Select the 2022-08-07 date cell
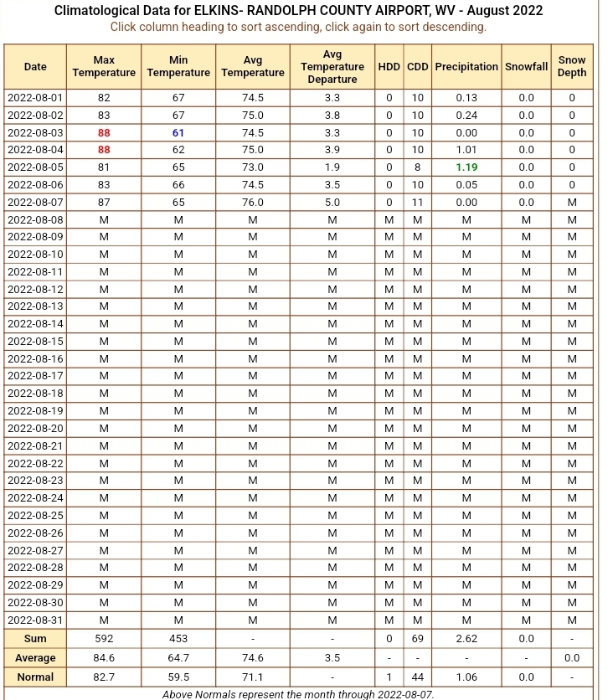The image size is (613, 700). point(35,203)
